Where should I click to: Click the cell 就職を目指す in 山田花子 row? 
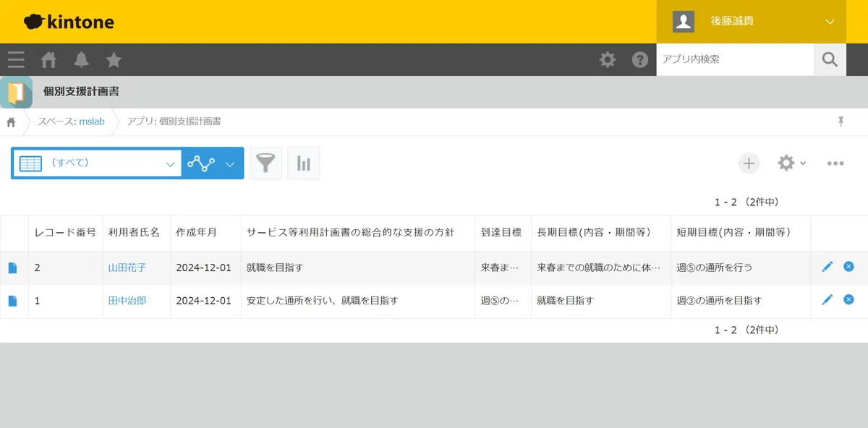358,267
